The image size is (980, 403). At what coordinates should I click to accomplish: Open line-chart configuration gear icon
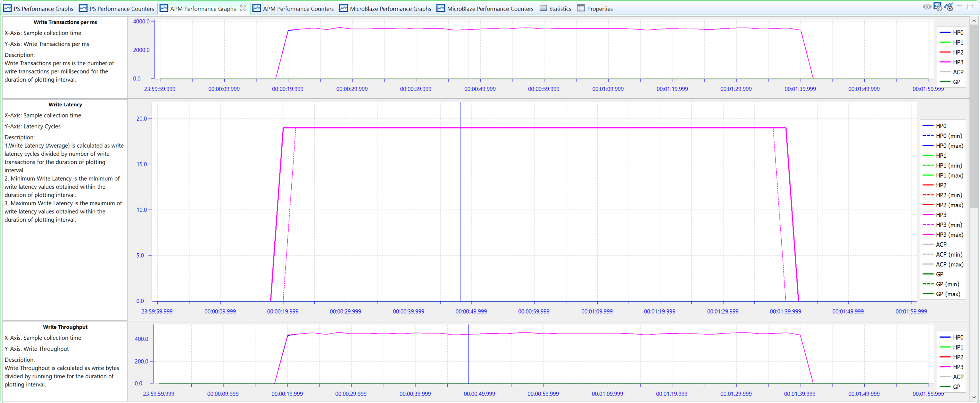tap(949, 7)
